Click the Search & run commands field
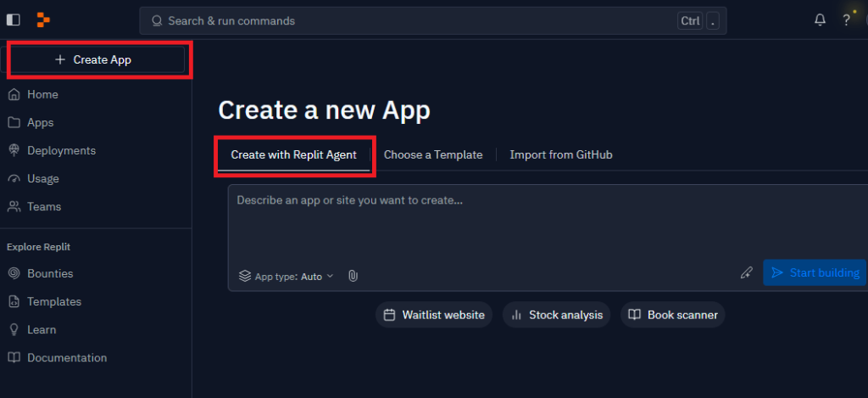Viewport: 868px width, 398px height. (x=433, y=21)
